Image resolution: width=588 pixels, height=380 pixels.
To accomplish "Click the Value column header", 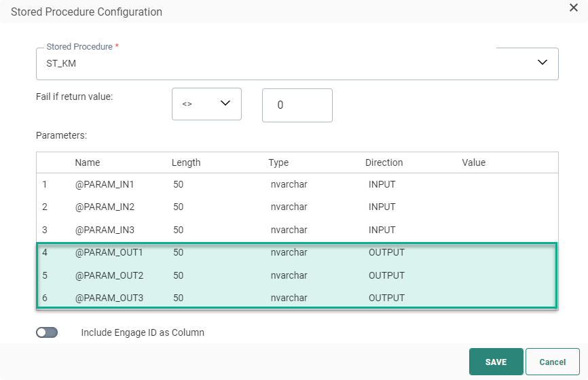I will pos(473,162).
